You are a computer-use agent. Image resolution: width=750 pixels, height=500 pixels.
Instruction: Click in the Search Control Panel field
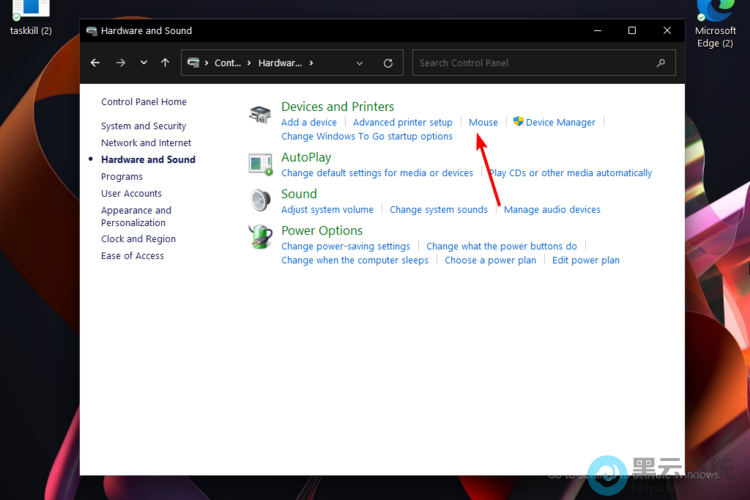(535, 63)
